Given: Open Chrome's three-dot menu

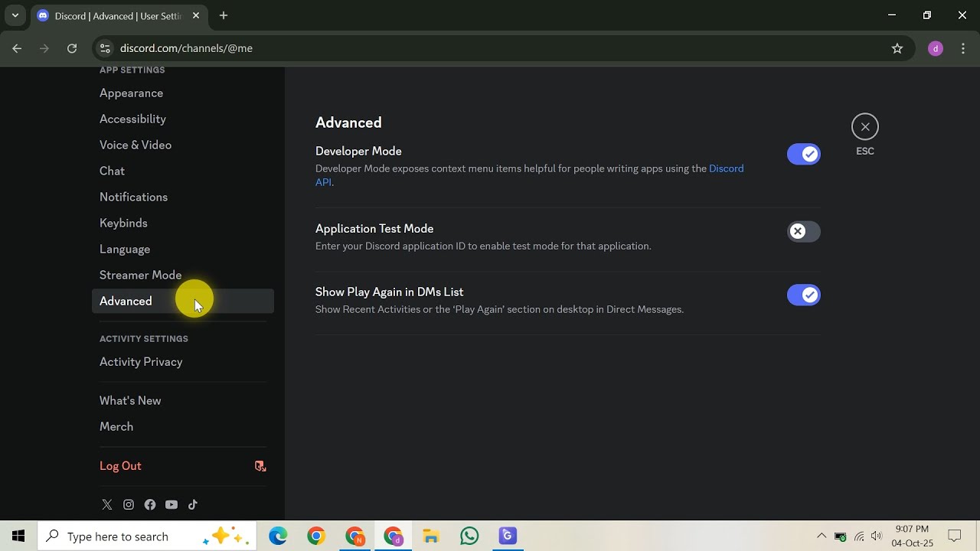Looking at the screenshot, I should [x=964, y=48].
